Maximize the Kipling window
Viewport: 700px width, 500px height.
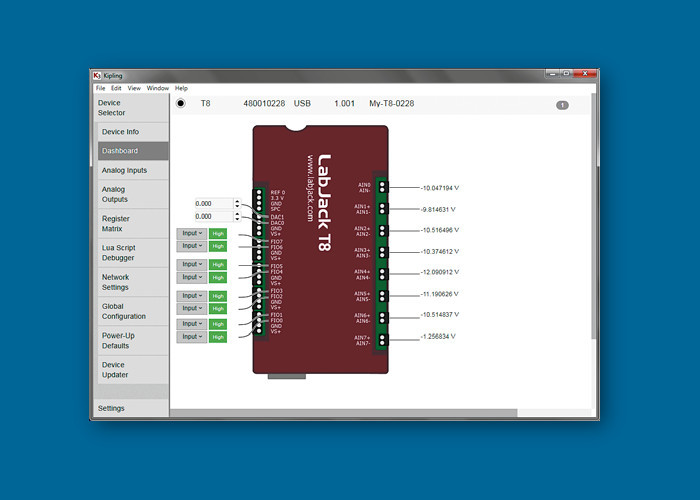[566, 73]
